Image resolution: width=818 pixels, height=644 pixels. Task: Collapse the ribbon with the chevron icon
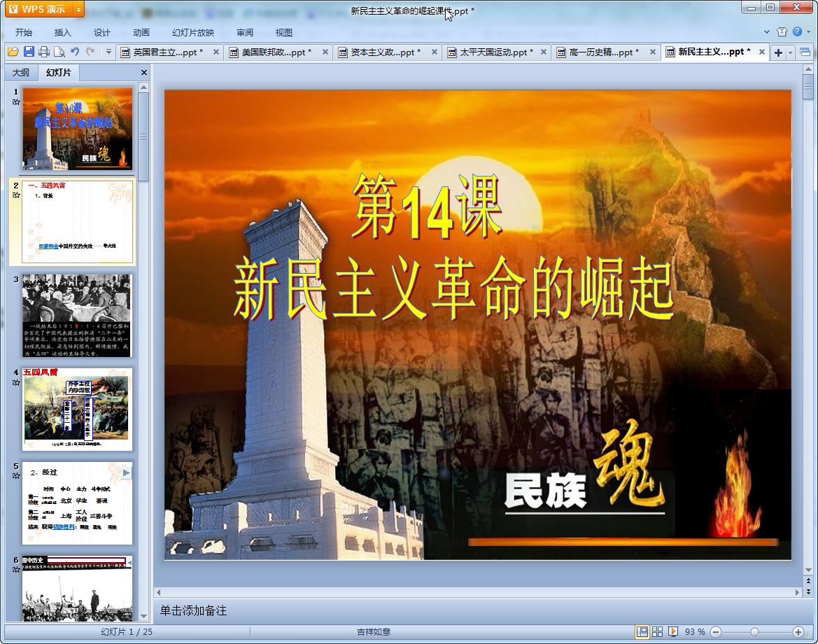click(x=767, y=31)
